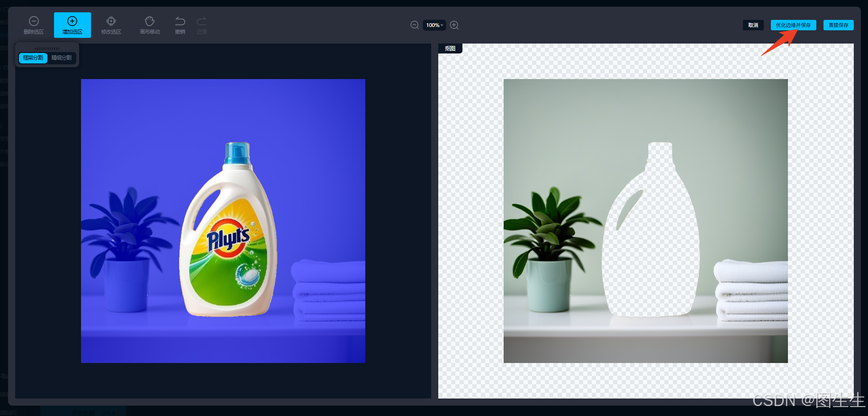The width and height of the screenshot is (868, 416).
Task: Select the 抠图 preview tab label
Action: 450,48
